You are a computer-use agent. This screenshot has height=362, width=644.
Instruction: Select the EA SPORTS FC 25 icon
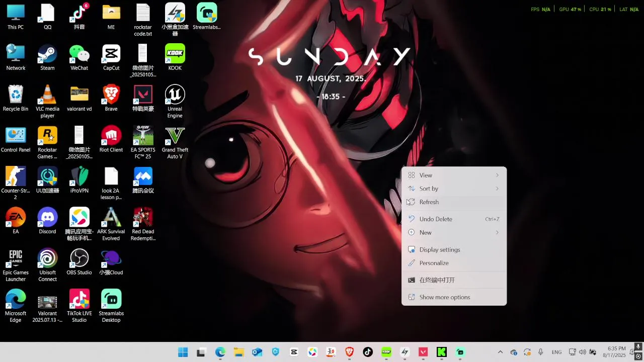click(x=143, y=143)
